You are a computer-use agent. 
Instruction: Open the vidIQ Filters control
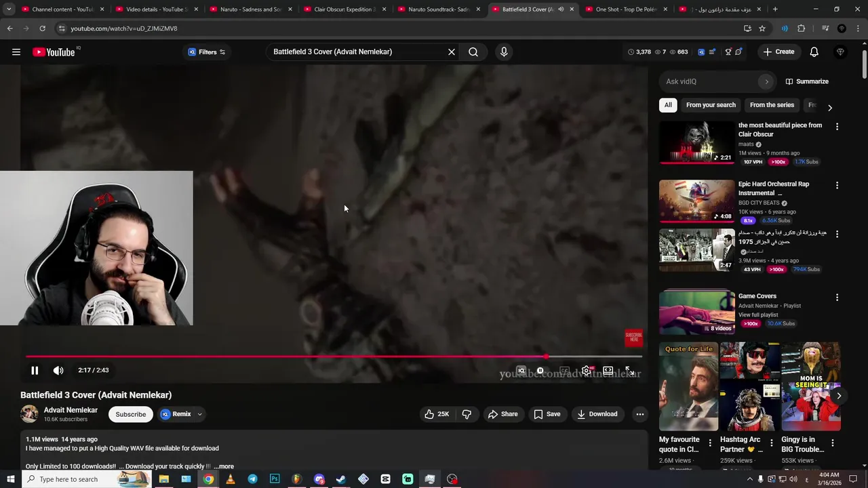pos(207,52)
